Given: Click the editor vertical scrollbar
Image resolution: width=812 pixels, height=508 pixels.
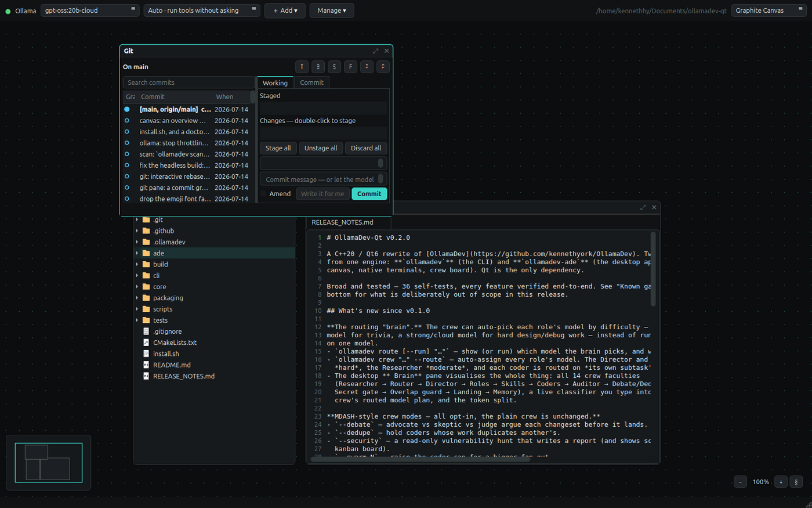Looking at the screenshot, I should click(653, 269).
